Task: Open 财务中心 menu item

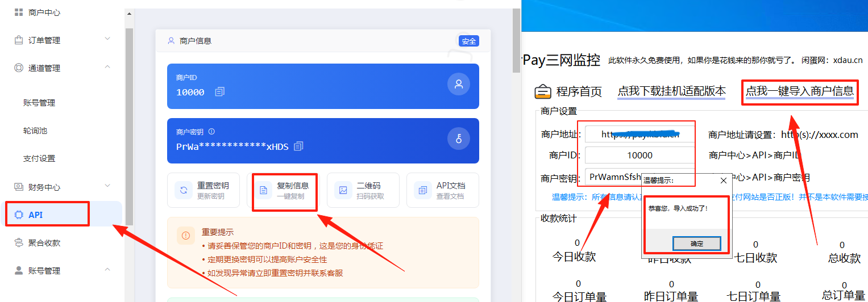Action: [x=44, y=187]
